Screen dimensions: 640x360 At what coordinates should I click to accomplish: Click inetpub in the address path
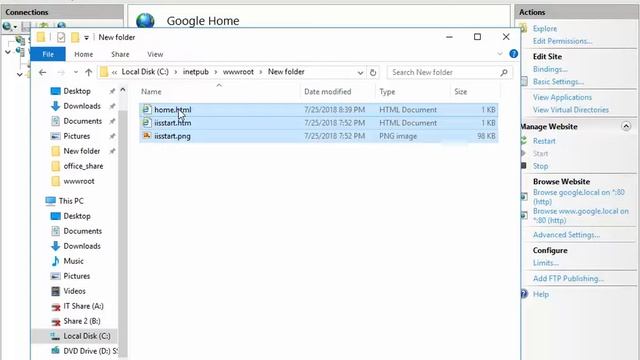(x=196, y=72)
